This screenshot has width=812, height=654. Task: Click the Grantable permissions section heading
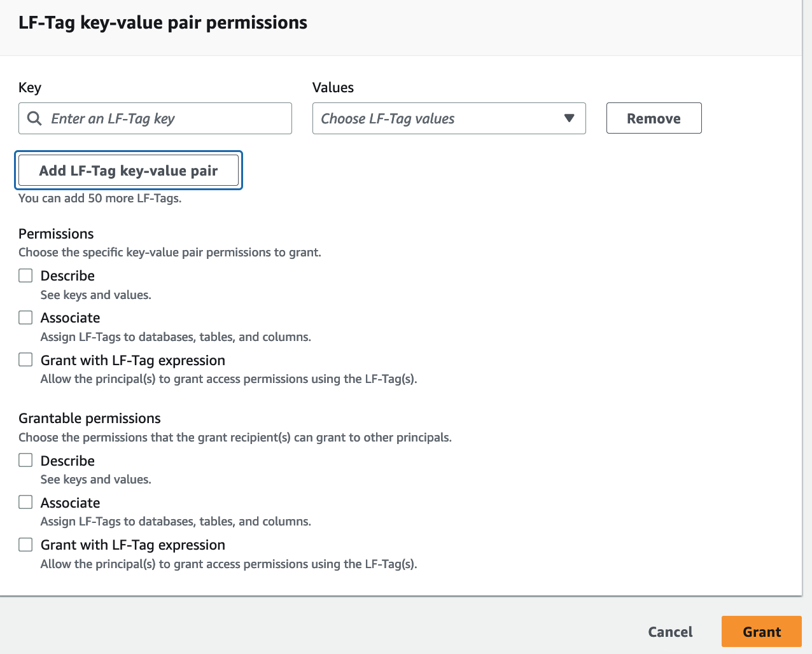pyautogui.click(x=89, y=418)
